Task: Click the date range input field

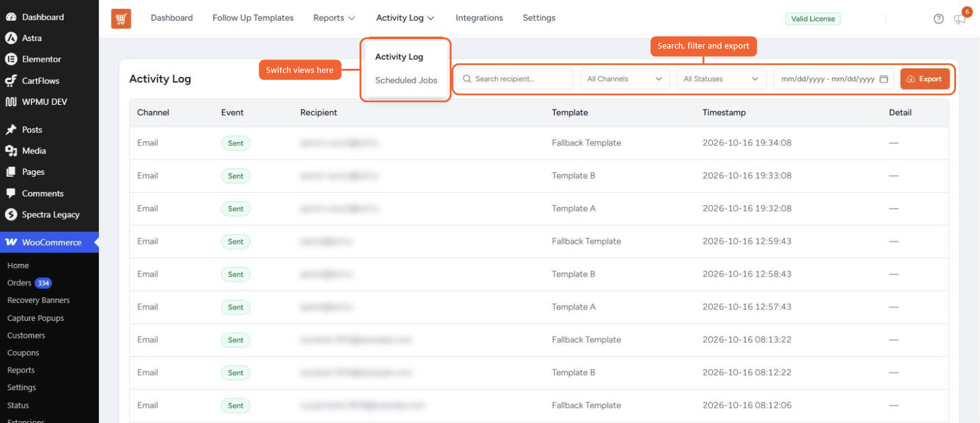Action: click(834, 79)
